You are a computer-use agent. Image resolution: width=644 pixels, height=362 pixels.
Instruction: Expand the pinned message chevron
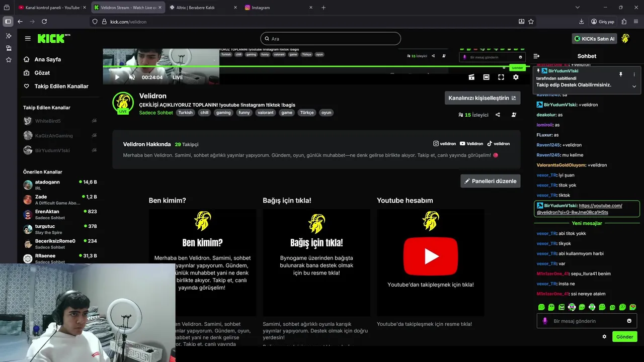click(x=634, y=86)
